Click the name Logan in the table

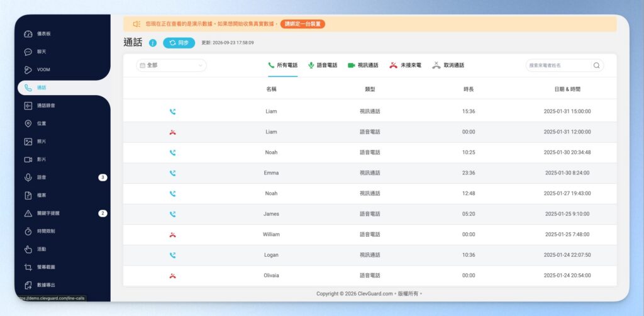[x=271, y=255]
